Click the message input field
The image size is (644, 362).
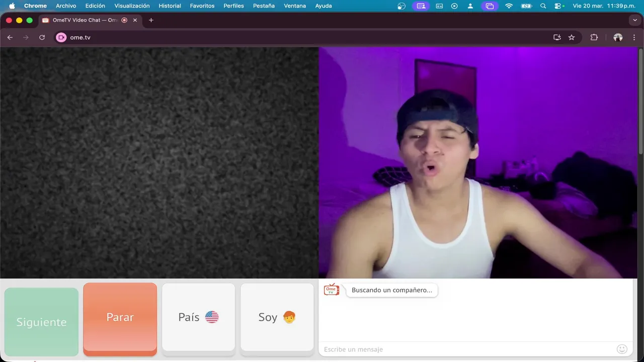(467, 349)
